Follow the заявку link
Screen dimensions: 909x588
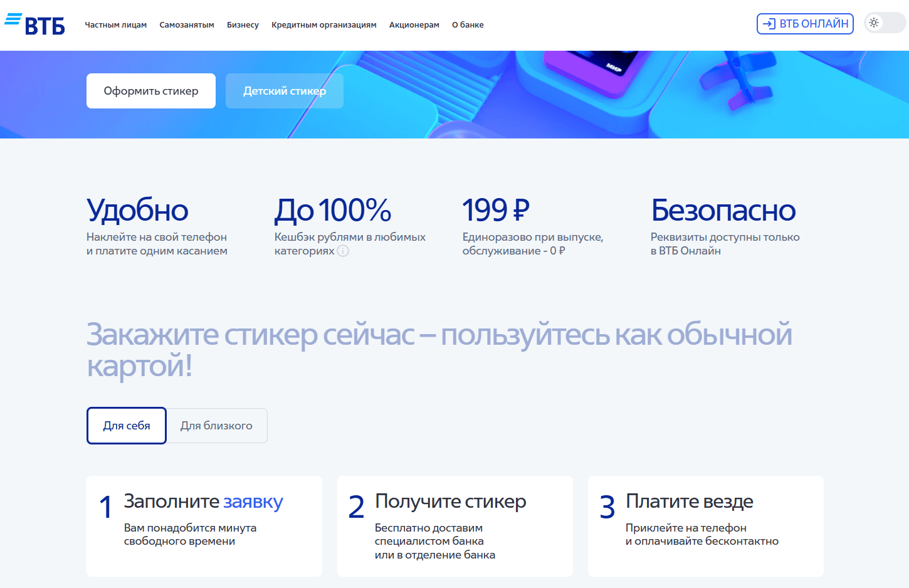(x=253, y=501)
